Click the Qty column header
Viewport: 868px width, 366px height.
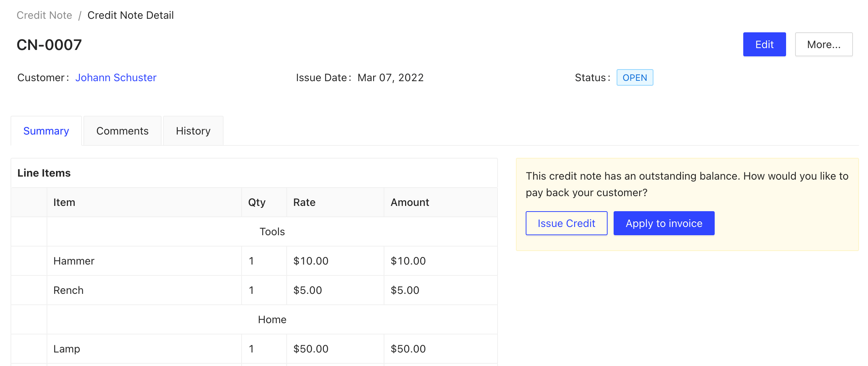[x=257, y=202]
